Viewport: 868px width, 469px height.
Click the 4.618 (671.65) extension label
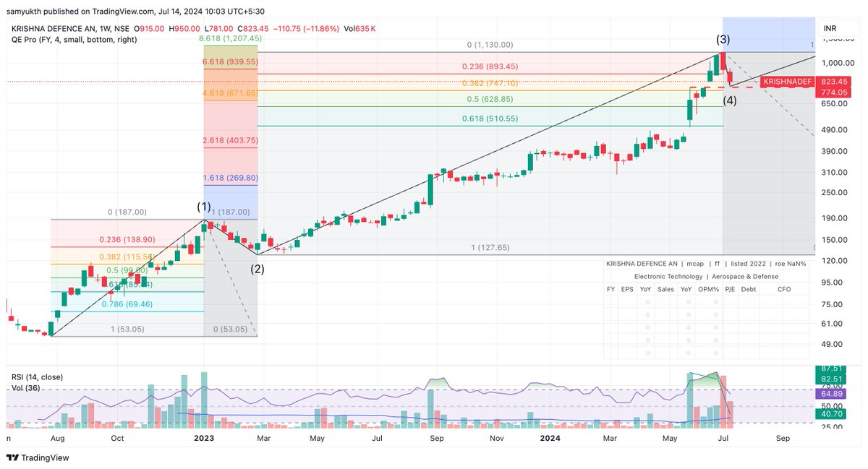click(231, 93)
